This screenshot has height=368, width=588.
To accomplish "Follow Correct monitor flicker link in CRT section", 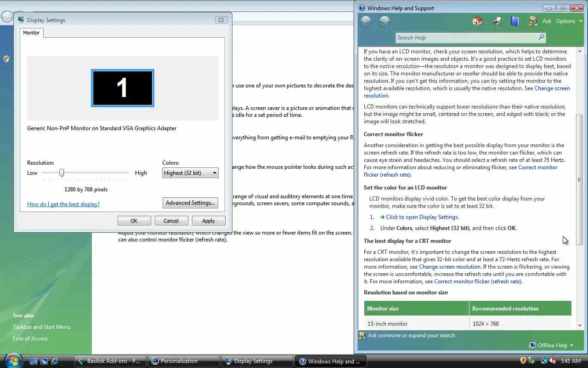I will 478,282.
